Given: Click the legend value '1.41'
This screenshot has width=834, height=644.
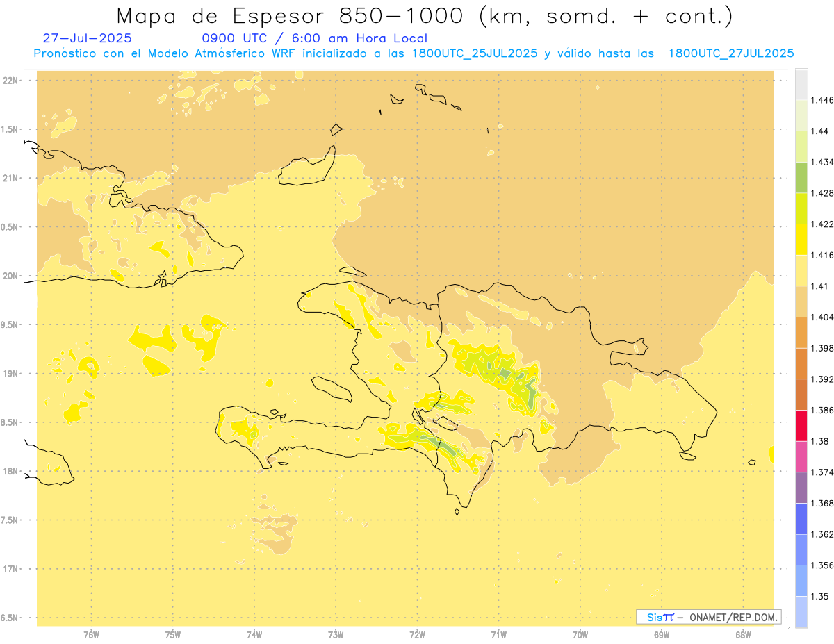Looking at the screenshot, I should point(820,286).
